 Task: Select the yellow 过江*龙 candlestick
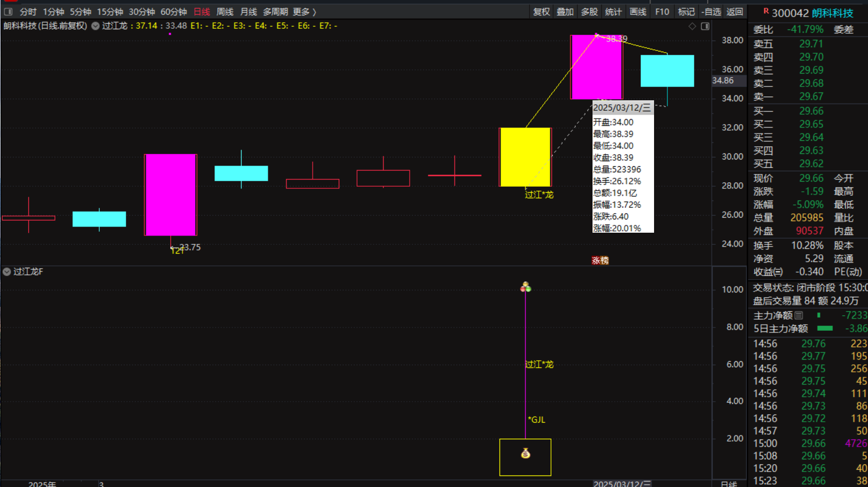pos(525,157)
